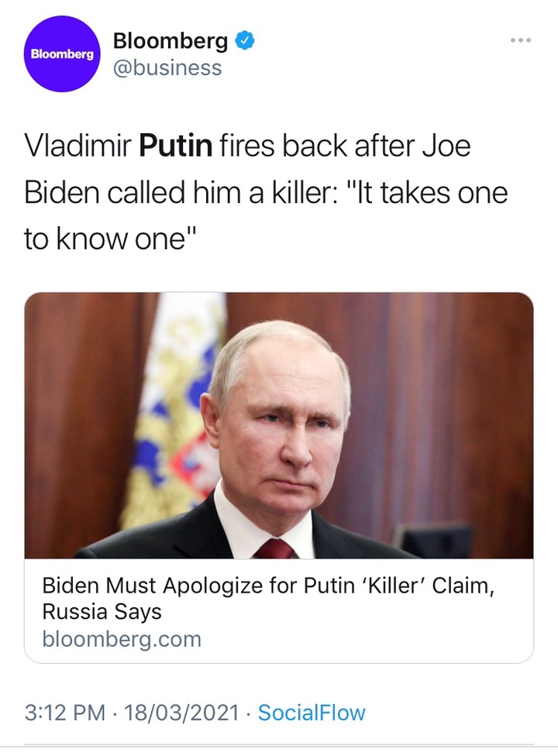The image size is (558, 756).
Task: Click the bold Putin keyword in tweet
Action: click(x=176, y=146)
